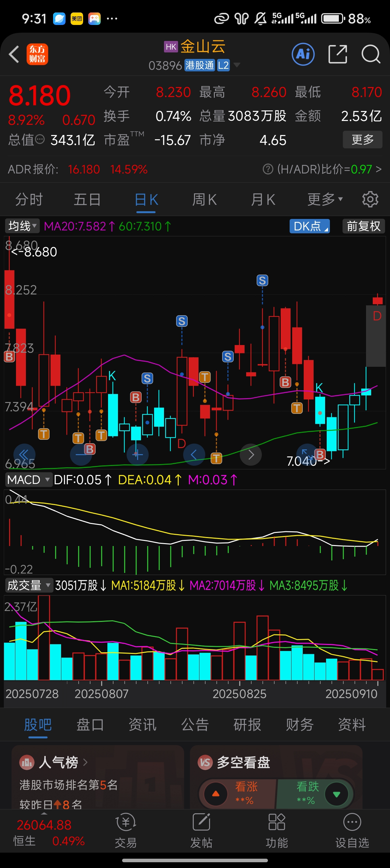Switch to 五日 tab
The width and height of the screenshot is (390, 868).
coord(87,199)
